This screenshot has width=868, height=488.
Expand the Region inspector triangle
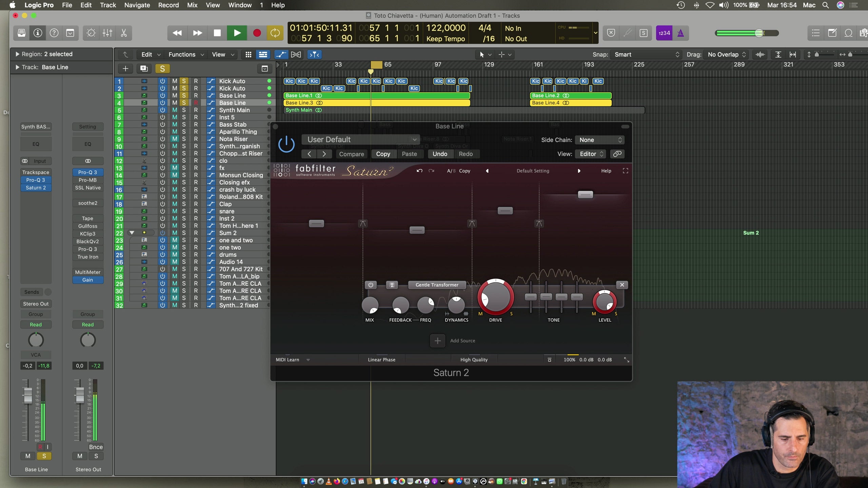click(17, 54)
